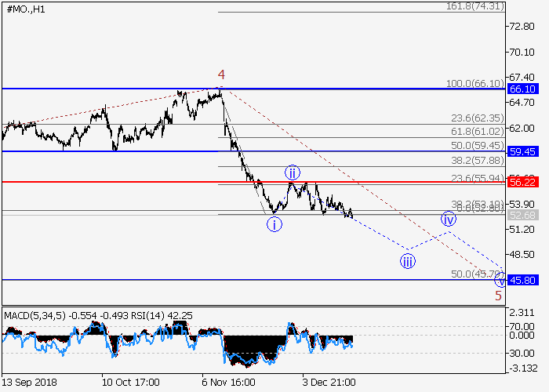This screenshot has height=392, width=549.
Task: Click the grey 52.68 current price tag
Action: (x=522, y=216)
